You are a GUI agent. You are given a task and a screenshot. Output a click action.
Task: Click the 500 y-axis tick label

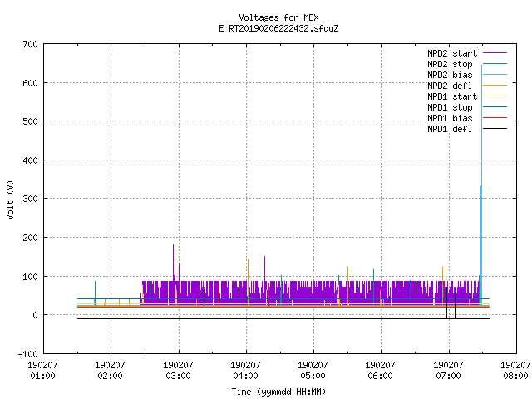(x=31, y=121)
